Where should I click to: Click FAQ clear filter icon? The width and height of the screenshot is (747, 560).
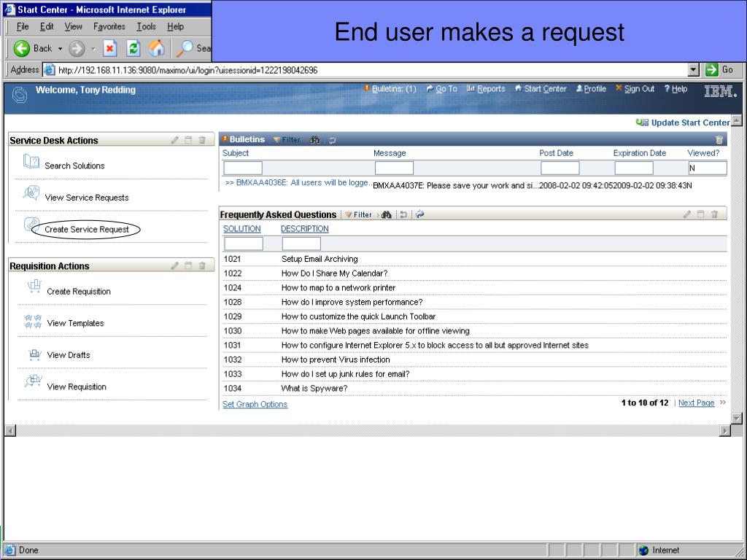point(403,215)
